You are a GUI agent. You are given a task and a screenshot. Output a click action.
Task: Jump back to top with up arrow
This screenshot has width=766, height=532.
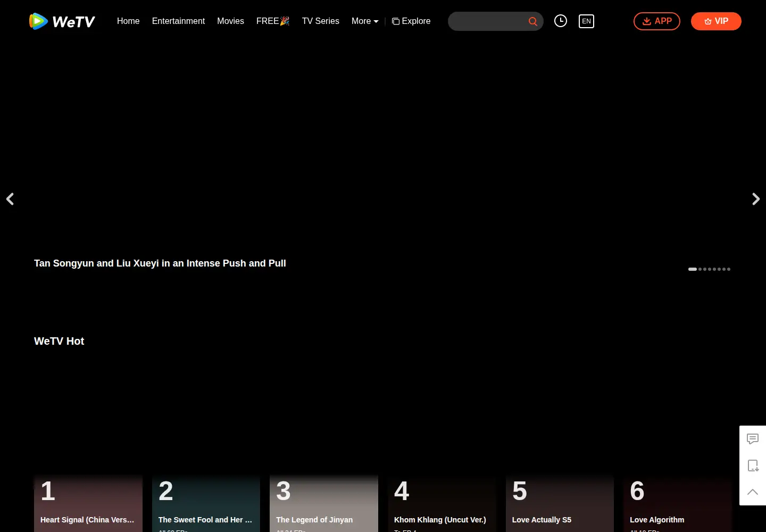pos(753,492)
